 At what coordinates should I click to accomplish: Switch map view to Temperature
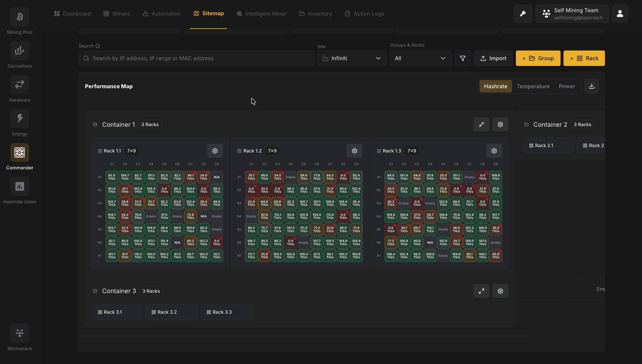[x=533, y=86]
